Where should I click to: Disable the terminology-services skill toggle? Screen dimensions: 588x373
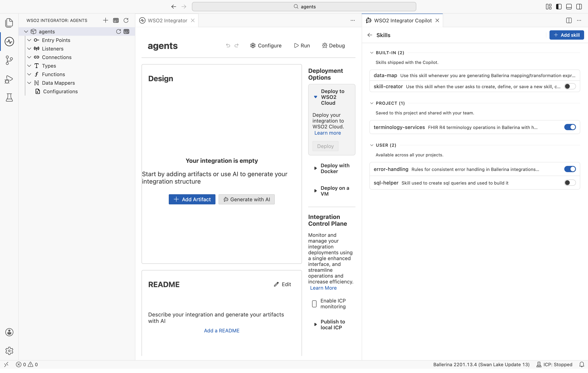point(570,127)
